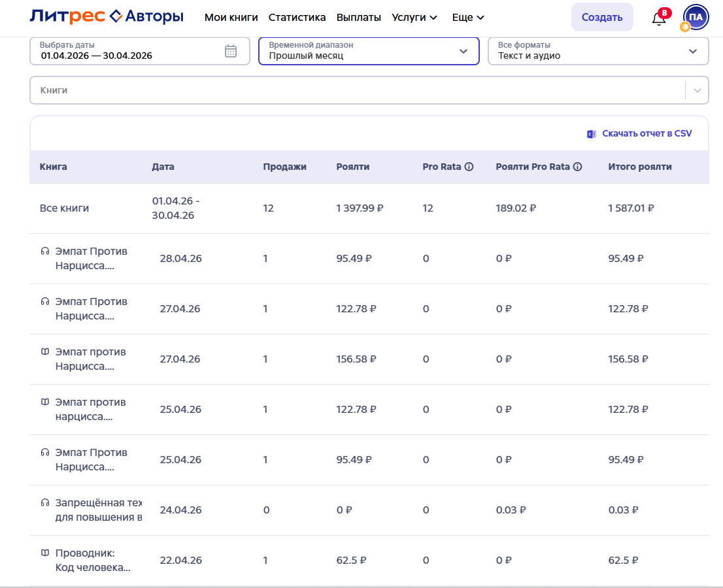The height and width of the screenshot is (588, 723).
Task: Click the Pro Rata info icon
Action: pyautogui.click(x=469, y=167)
